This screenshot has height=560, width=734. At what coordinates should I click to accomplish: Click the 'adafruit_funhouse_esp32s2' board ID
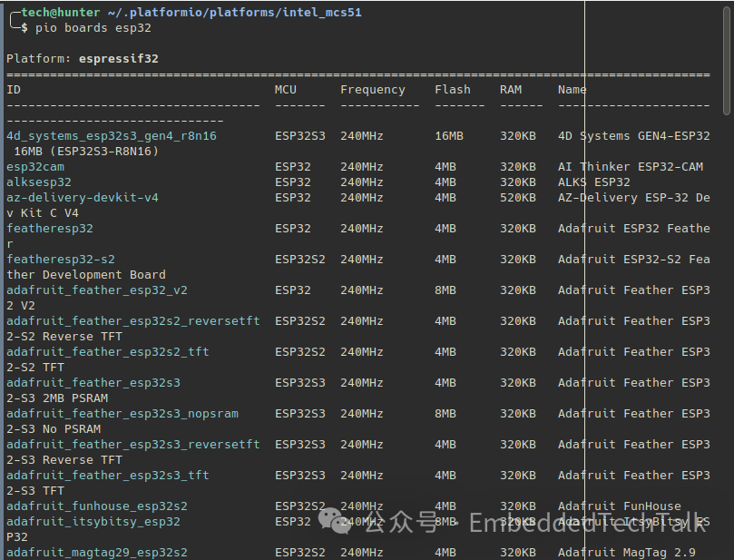[97, 506]
